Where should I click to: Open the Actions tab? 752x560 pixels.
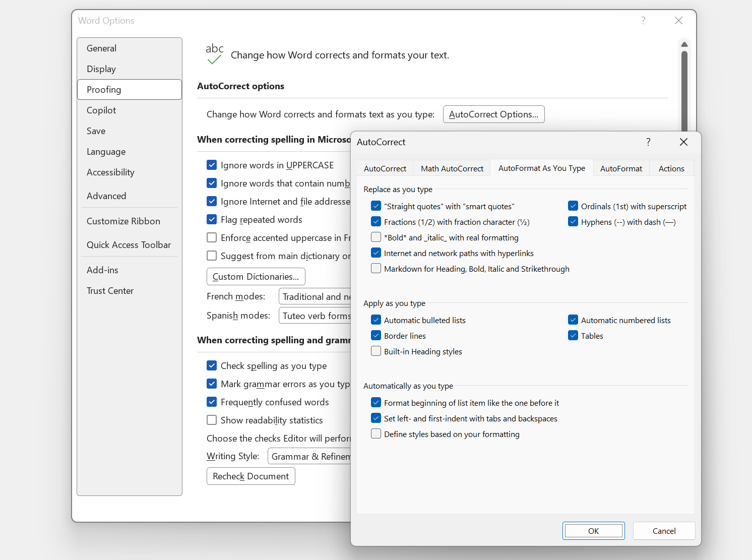pos(671,169)
